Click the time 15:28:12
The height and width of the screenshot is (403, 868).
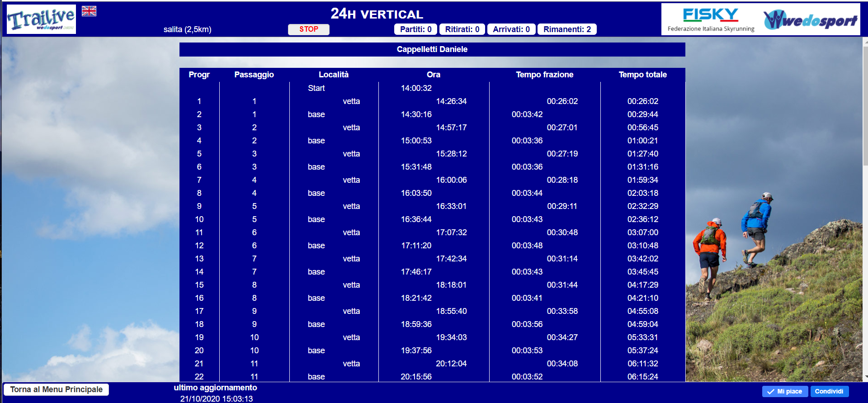tap(451, 154)
